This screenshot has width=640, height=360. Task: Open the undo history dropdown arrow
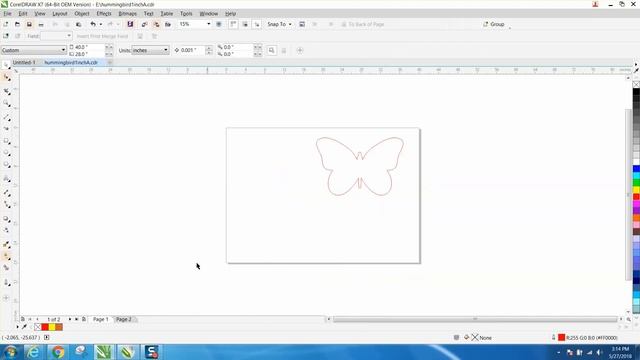coord(101,24)
